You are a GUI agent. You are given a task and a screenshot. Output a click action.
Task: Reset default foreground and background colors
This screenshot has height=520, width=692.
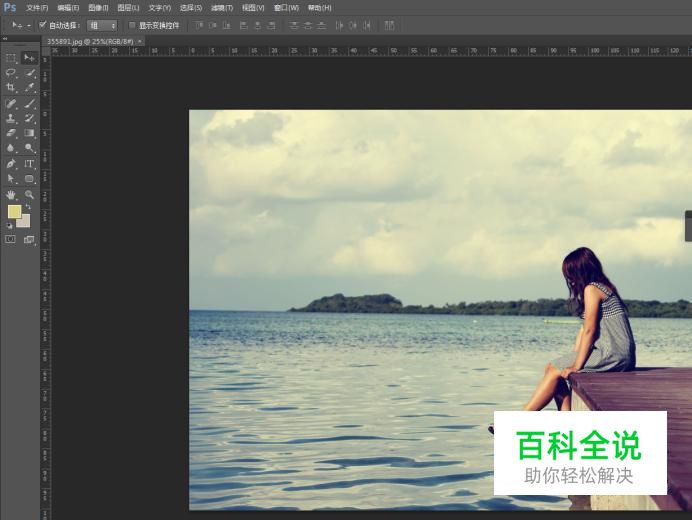tap(9, 226)
